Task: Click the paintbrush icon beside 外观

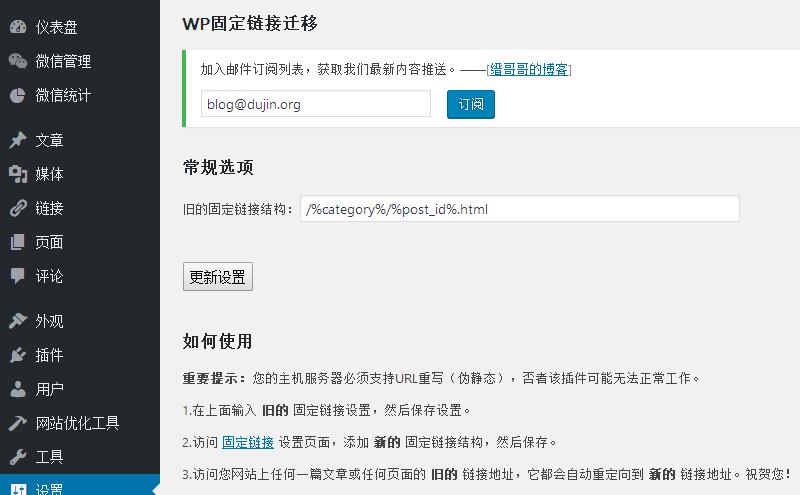Action: [x=18, y=321]
